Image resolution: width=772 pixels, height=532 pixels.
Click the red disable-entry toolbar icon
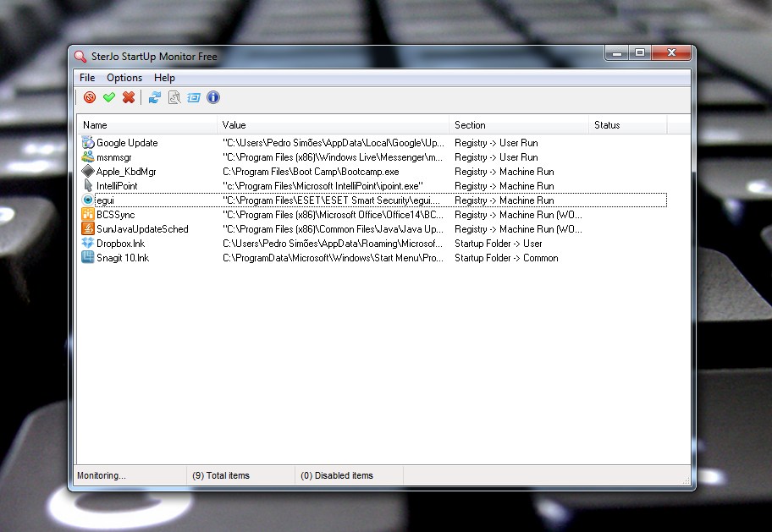(90, 97)
